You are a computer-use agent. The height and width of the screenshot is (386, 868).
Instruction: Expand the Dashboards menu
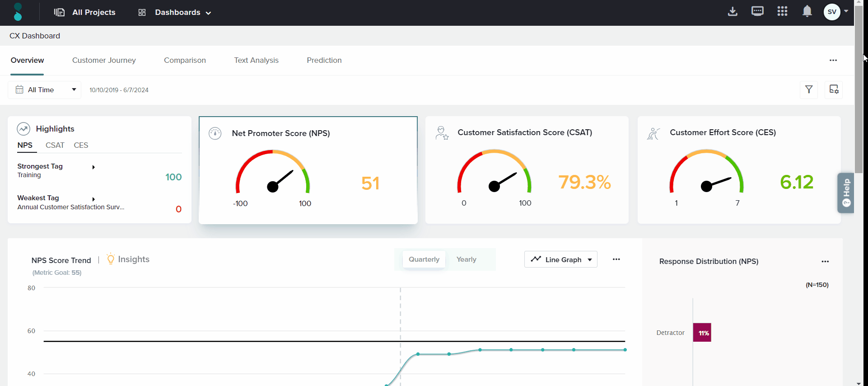point(175,13)
